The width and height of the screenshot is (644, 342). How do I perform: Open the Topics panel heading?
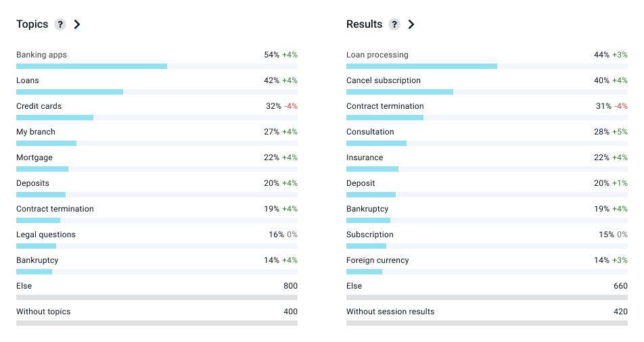(x=32, y=24)
